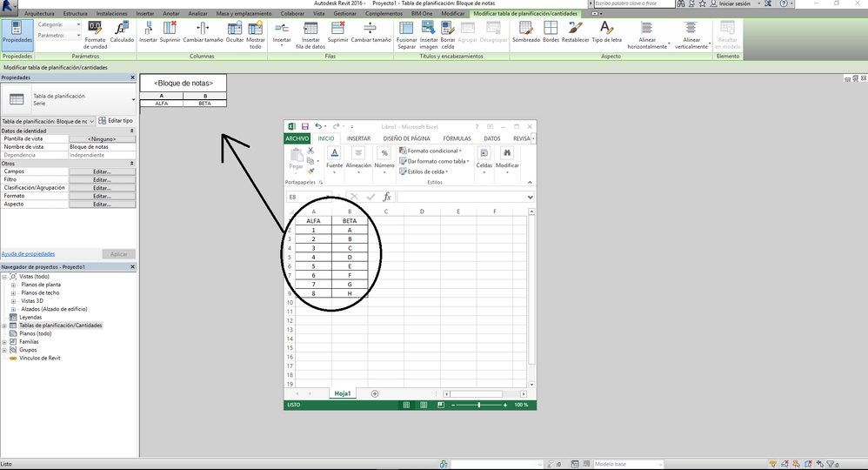Click Excel save icon in title bar
This screenshot has height=470, width=868.
[305, 126]
